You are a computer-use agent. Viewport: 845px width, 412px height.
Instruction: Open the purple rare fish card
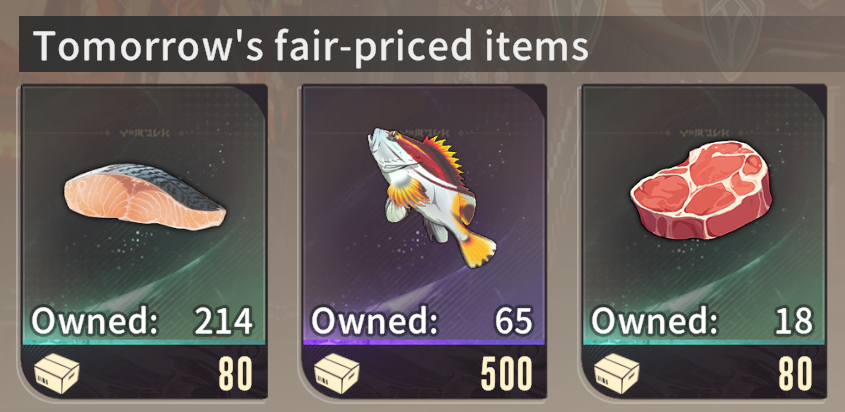click(424, 241)
